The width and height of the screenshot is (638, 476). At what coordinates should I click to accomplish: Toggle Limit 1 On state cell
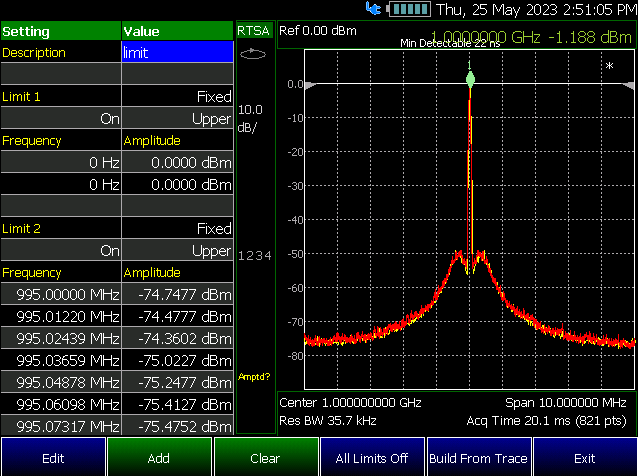click(61, 118)
